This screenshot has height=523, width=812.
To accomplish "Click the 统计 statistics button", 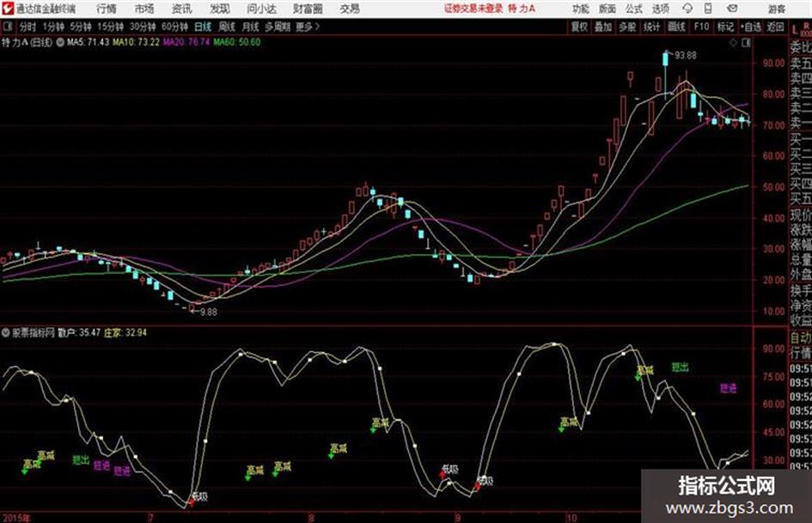I will (x=652, y=27).
